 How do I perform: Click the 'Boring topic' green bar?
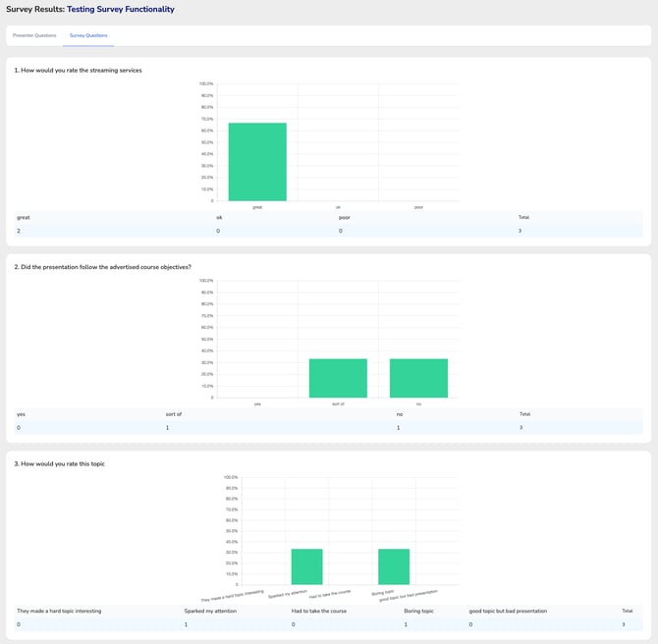click(x=394, y=567)
